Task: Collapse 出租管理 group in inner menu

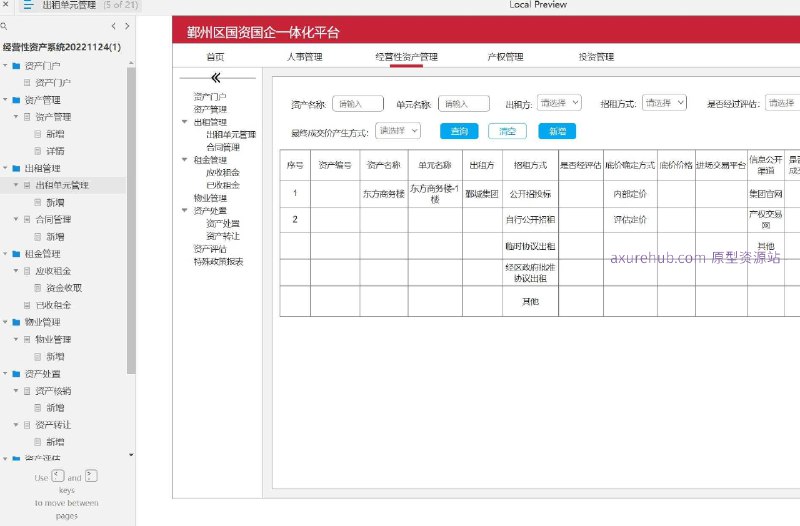Action: [185, 121]
